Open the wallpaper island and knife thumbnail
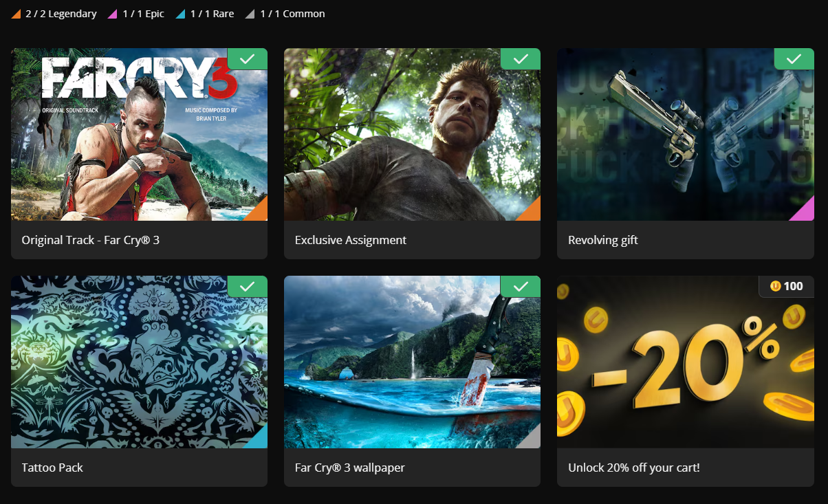Viewport: 828px width, 504px height. [412, 362]
